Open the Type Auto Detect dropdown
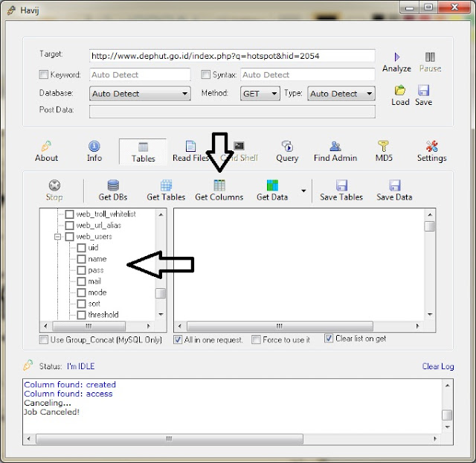This screenshot has width=476, height=463. [x=341, y=94]
